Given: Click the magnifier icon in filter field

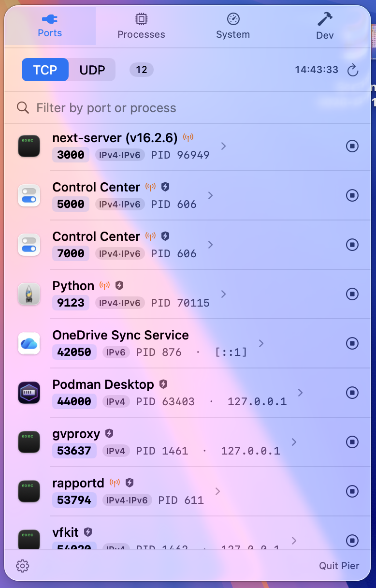Looking at the screenshot, I should coord(23,107).
